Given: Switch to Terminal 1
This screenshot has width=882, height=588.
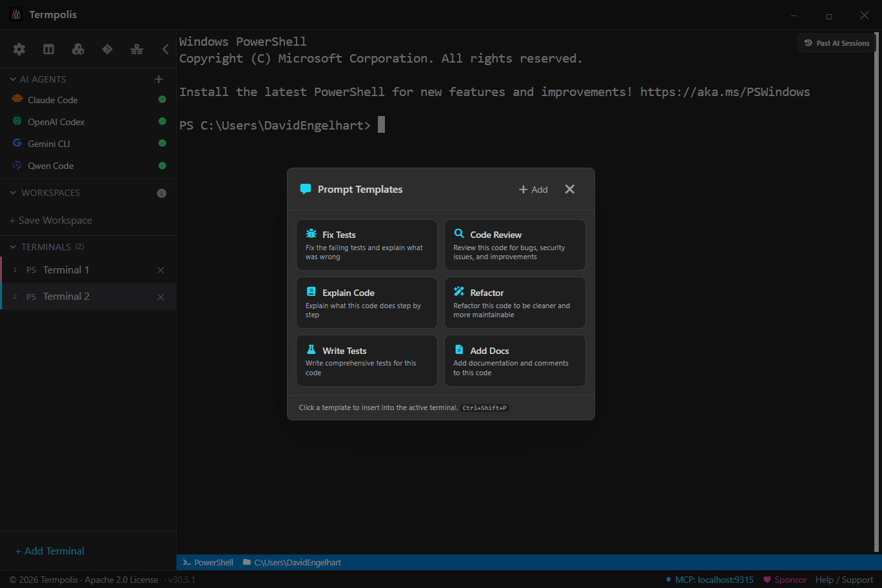Looking at the screenshot, I should [88, 270].
